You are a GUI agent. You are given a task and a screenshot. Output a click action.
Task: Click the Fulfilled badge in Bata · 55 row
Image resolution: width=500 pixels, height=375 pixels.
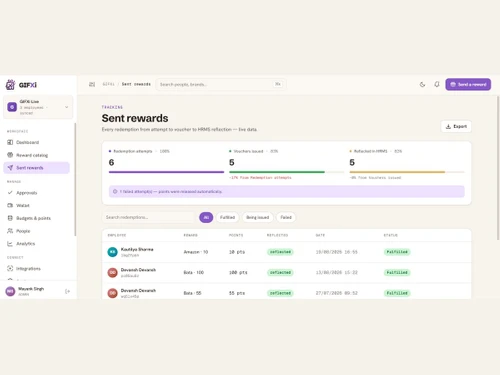[x=397, y=293]
